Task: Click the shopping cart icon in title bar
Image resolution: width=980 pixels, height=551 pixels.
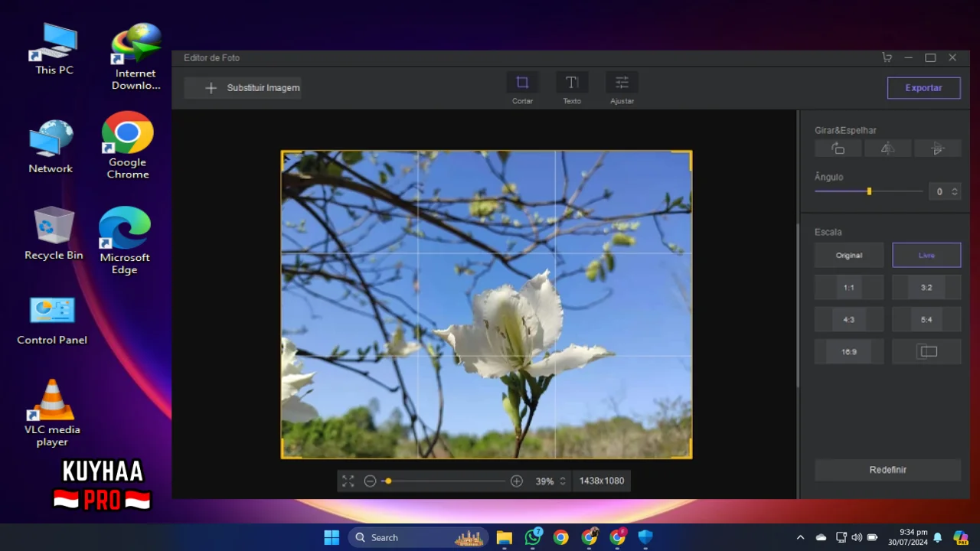Action: tap(887, 57)
